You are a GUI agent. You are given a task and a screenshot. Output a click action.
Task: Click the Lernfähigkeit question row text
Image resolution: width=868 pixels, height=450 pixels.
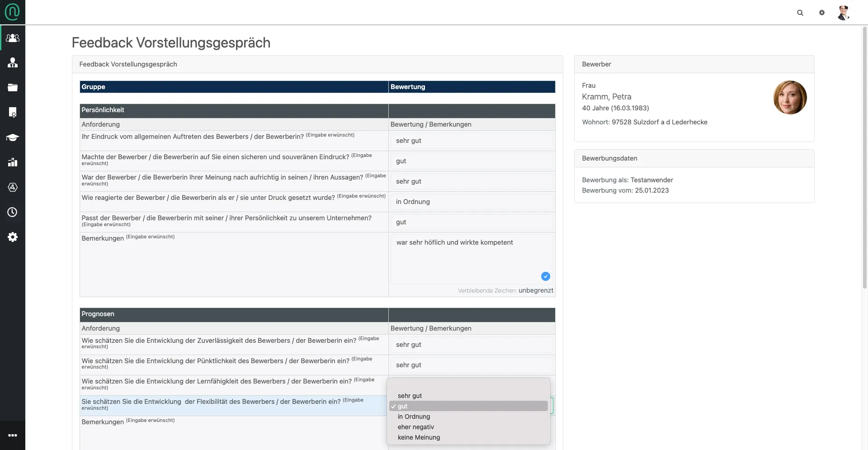point(228,384)
